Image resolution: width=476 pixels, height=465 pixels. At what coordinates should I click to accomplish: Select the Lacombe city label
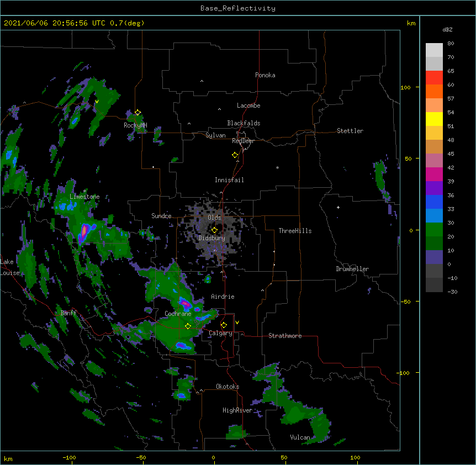(x=248, y=105)
